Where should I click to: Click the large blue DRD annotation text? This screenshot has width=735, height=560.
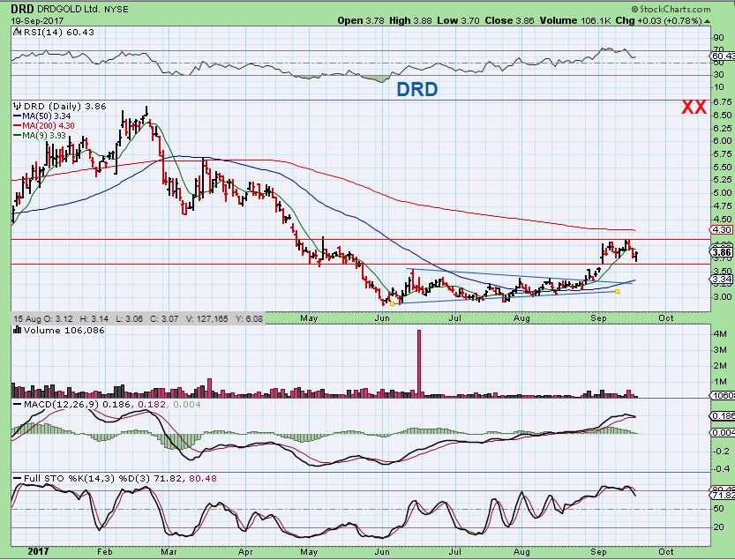click(417, 89)
